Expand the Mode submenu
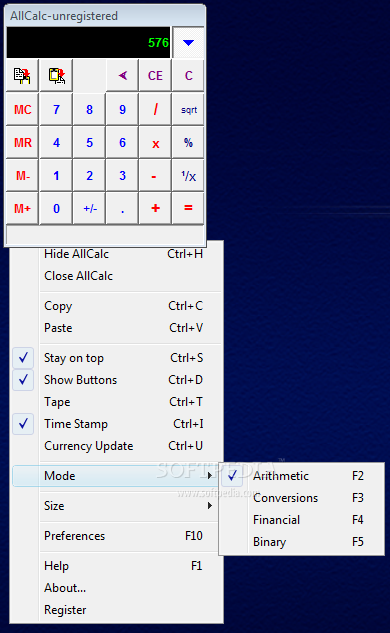 tap(115, 476)
